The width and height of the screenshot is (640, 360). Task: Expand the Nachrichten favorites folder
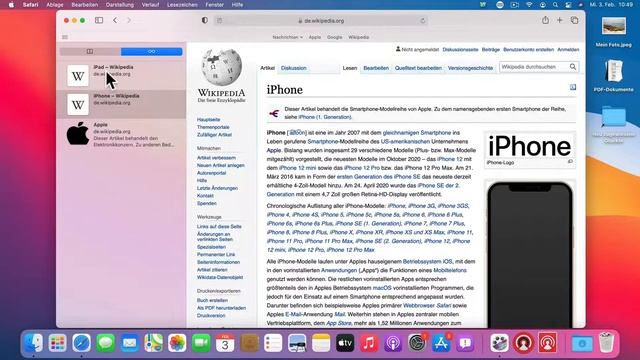click(287, 37)
